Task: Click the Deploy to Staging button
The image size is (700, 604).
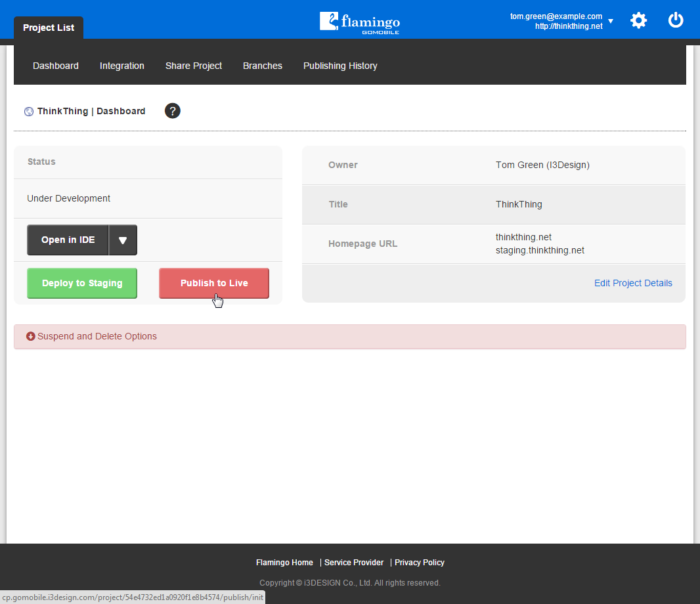Action: (82, 284)
